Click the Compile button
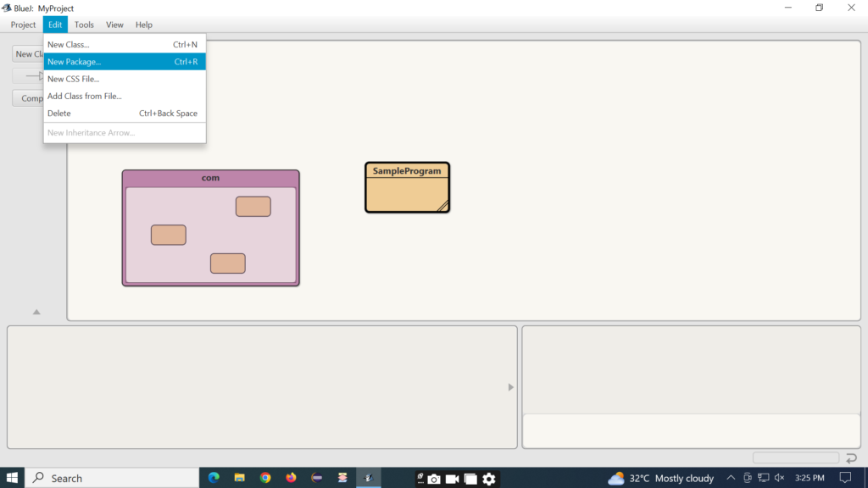 (x=31, y=97)
